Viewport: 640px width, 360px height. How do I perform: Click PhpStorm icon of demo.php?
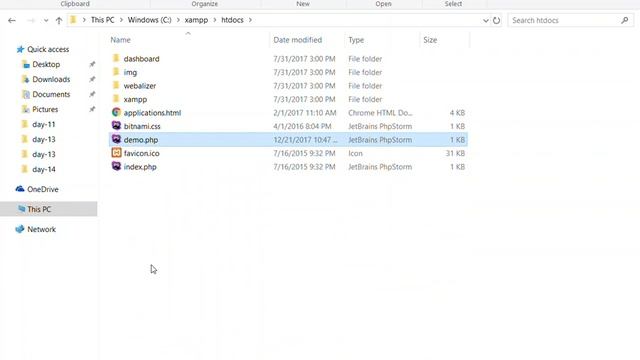116,139
